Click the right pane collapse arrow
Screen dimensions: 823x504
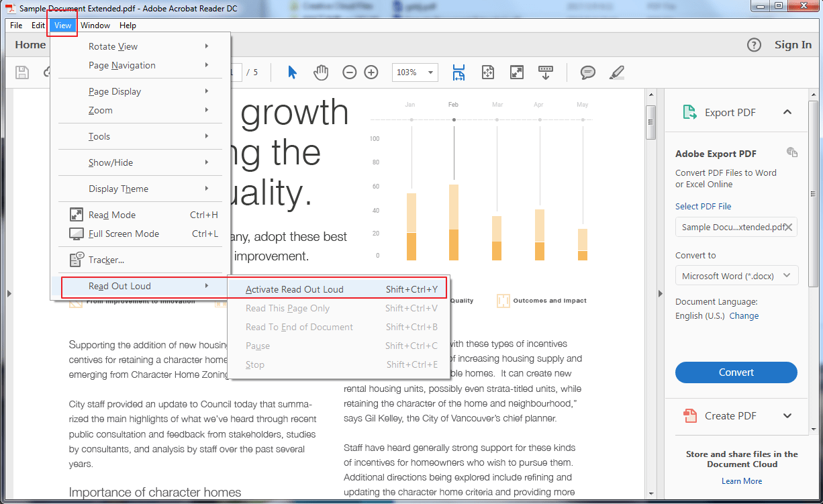(x=661, y=293)
